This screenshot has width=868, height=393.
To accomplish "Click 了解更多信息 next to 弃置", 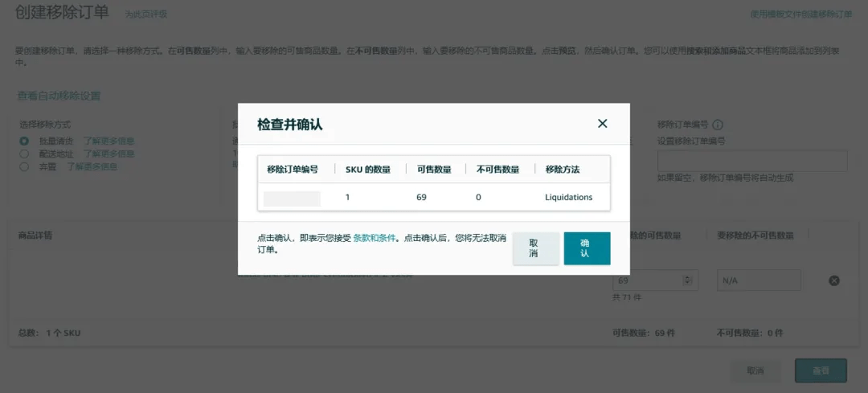I will [92, 166].
